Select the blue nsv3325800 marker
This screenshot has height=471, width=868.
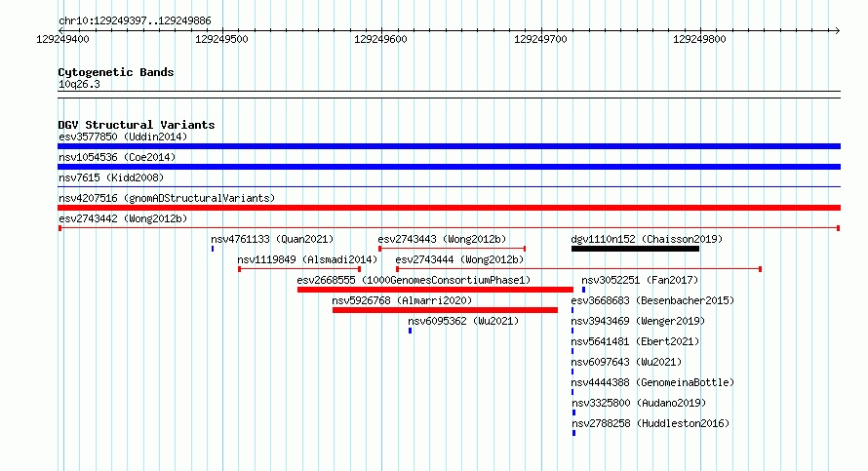(x=573, y=412)
